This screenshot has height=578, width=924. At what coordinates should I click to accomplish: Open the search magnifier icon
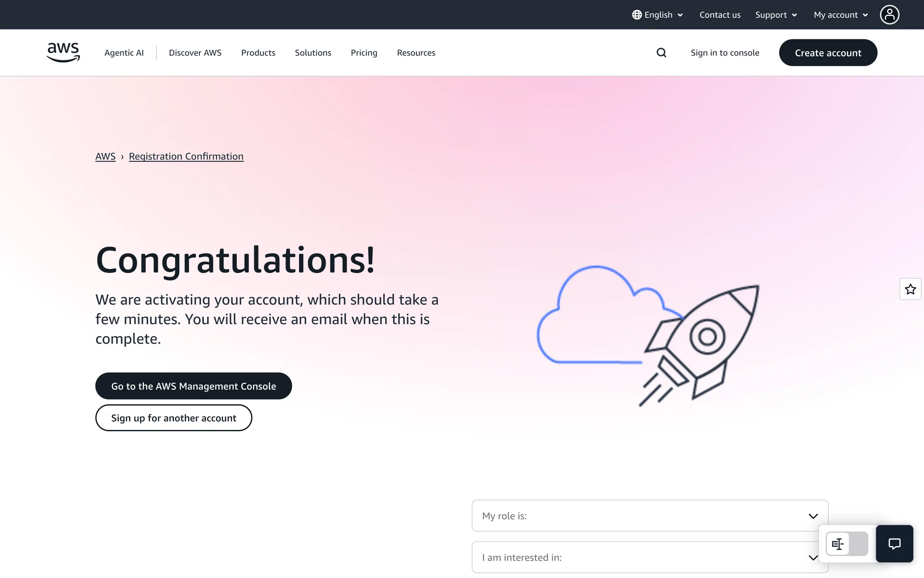[661, 53]
